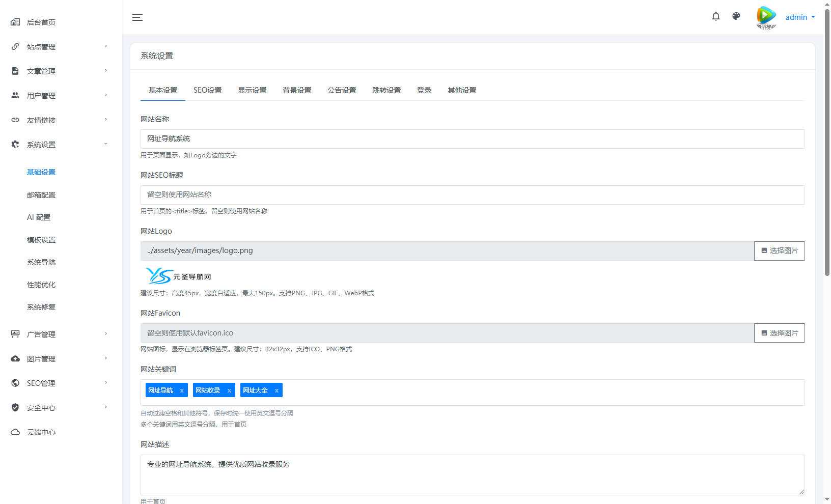Go to 后台首页 dashboard icon
831x504 pixels.
point(15,22)
